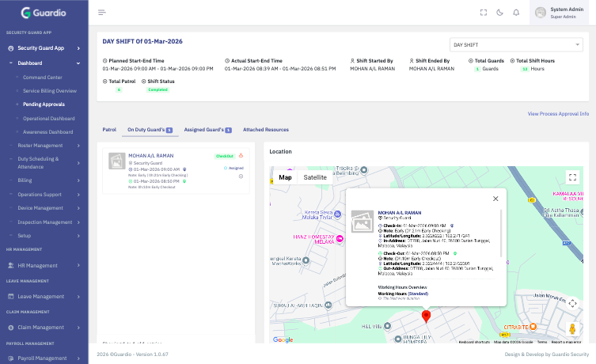Select the On Duty Guard's tab

point(150,130)
